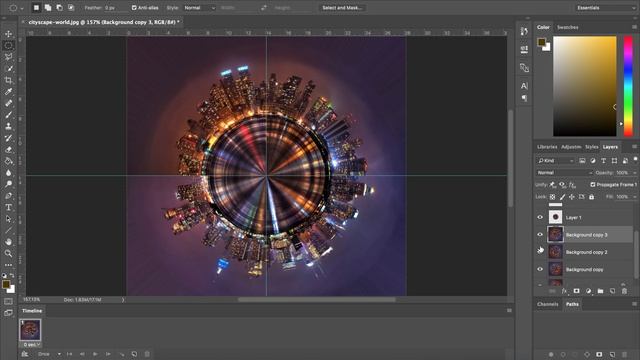Open the Style Normal dropdown
640x360 pixels.
(199, 8)
